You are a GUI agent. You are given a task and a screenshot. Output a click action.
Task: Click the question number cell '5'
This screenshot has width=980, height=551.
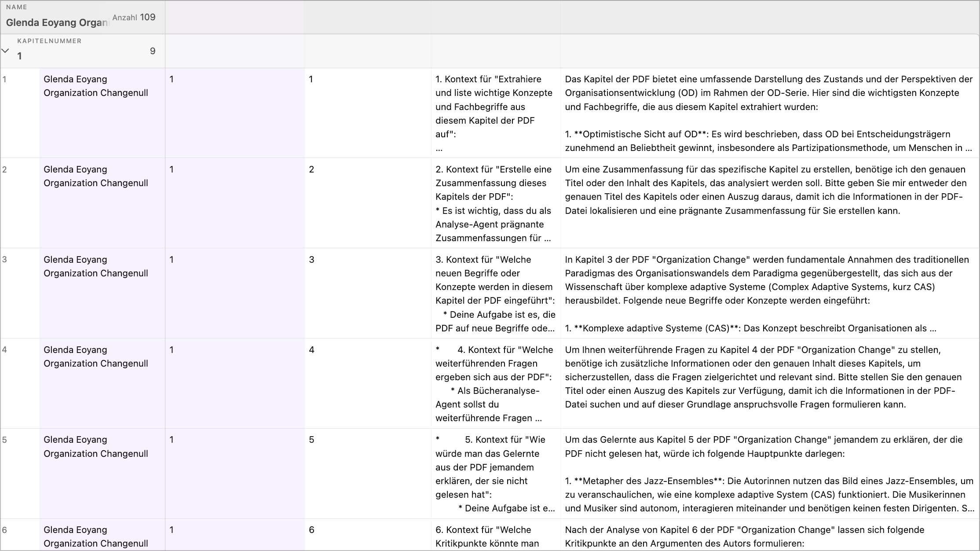click(368, 474)
